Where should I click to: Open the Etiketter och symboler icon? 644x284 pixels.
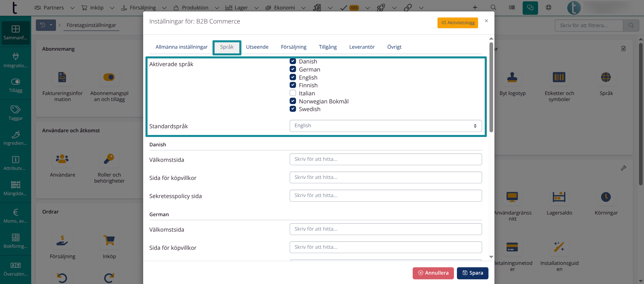click(559, 78)
